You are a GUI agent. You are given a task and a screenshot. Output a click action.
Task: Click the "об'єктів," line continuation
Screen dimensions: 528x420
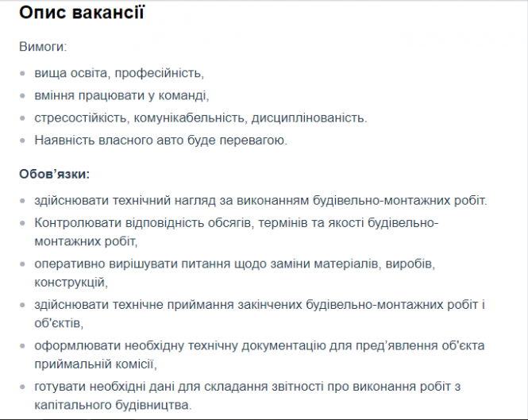click(x=58, y=323)
